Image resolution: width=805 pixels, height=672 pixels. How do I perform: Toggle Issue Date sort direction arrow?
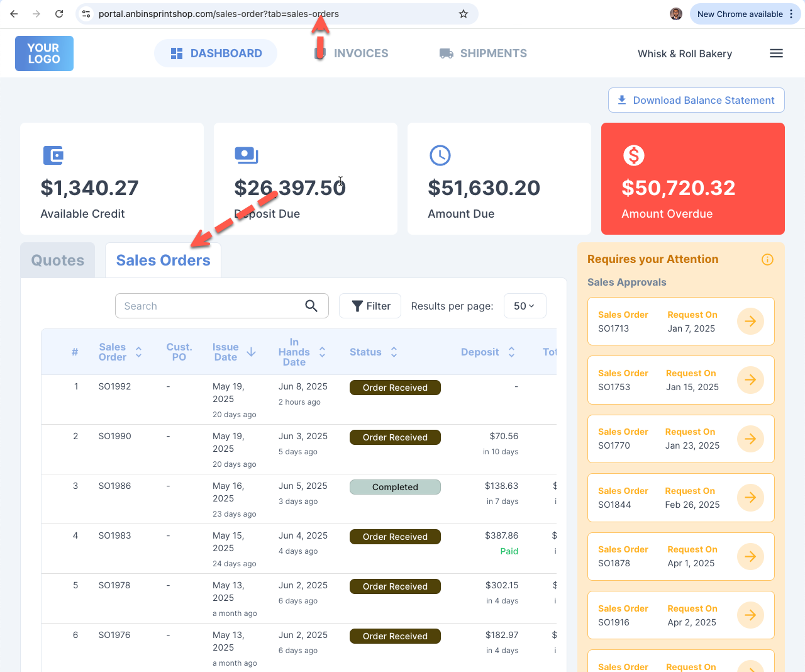251,352
